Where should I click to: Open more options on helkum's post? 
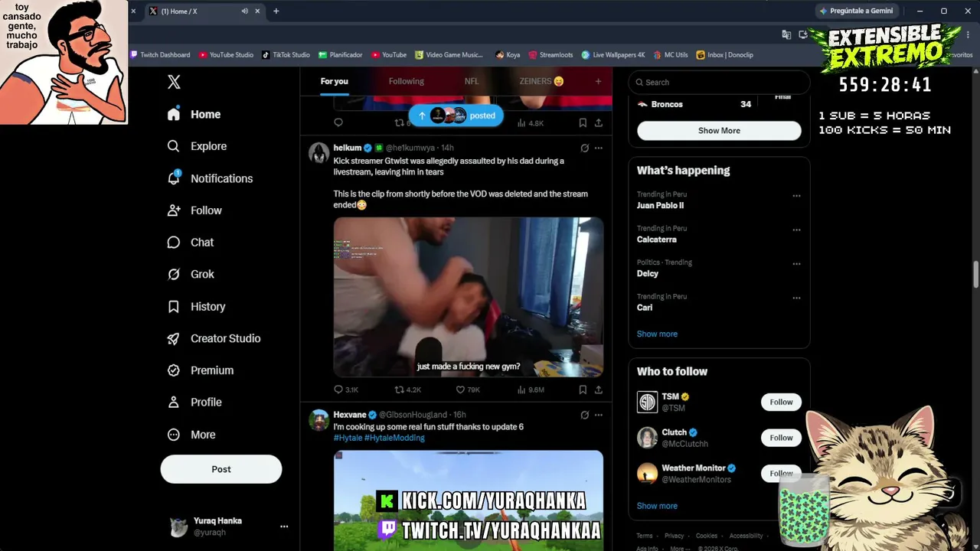(599, 148)
